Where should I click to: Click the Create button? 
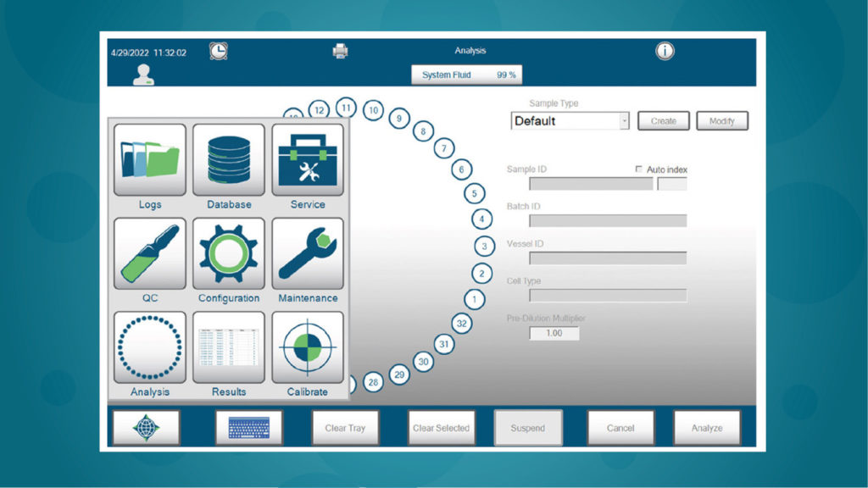(x=663, y=120)
